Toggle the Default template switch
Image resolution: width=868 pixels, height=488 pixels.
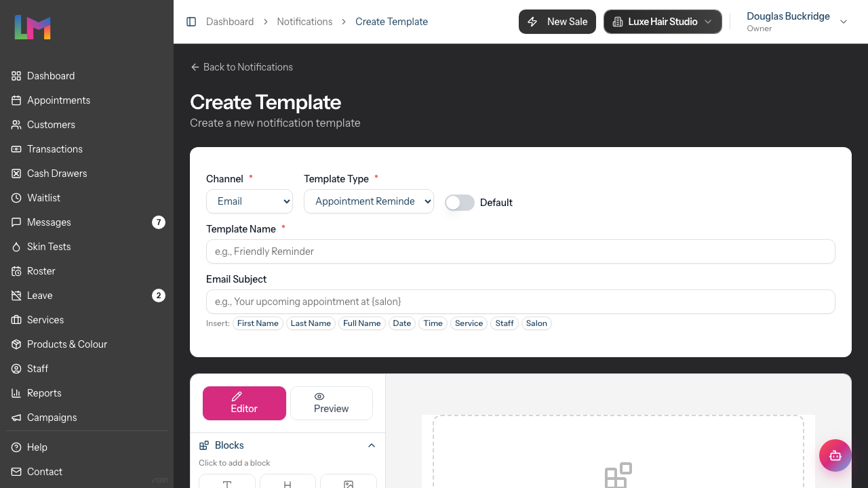[x=460, y=203]
